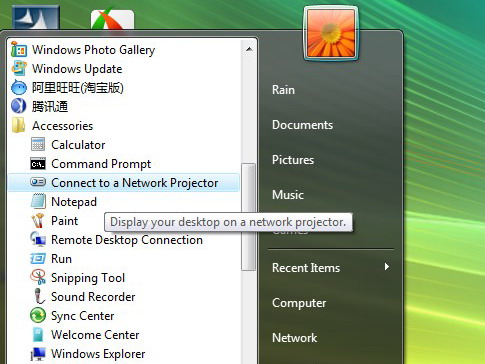Click the Run icon
This screenshot has height=364, width=485.
click(x=38, y=258)
